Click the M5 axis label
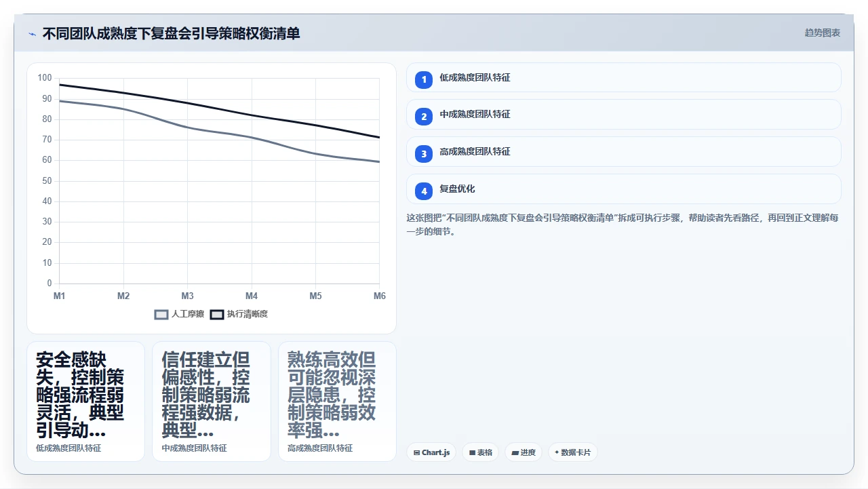 pos(315,296)
